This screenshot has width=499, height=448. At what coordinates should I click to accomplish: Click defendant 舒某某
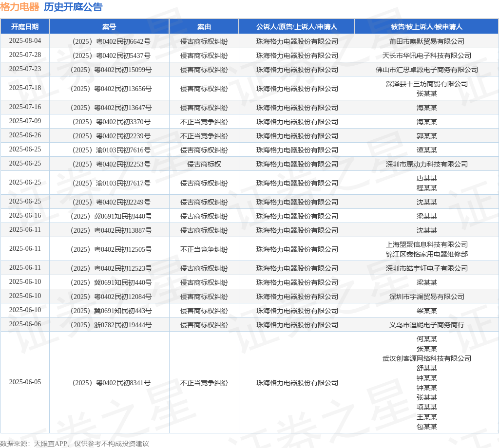click(x=426, y=368)
